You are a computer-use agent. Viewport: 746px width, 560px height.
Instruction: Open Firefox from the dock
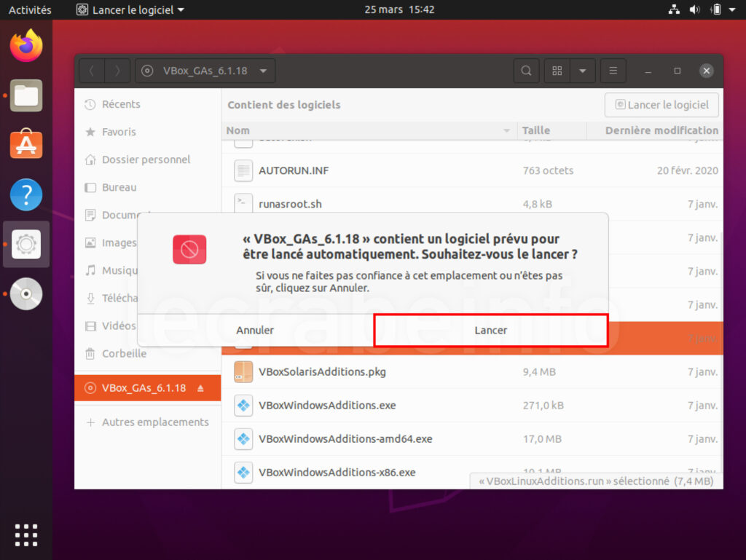click(x=26, y=46)
